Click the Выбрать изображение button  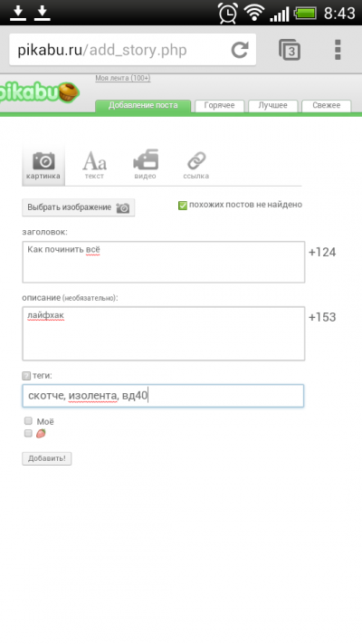click(79, 207)
